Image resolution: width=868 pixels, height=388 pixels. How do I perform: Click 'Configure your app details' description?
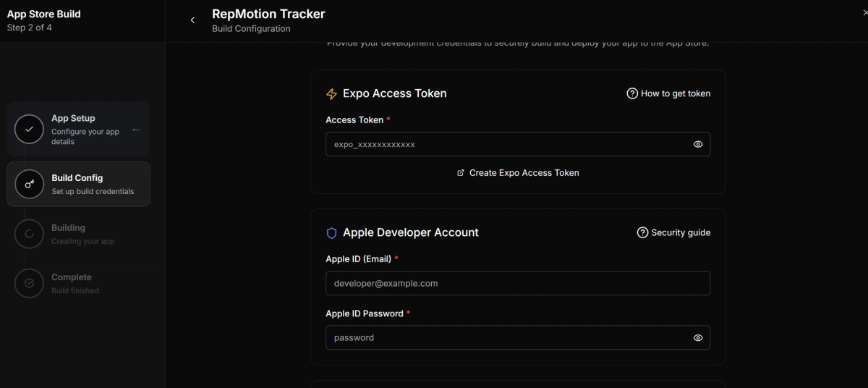point(85,137)
